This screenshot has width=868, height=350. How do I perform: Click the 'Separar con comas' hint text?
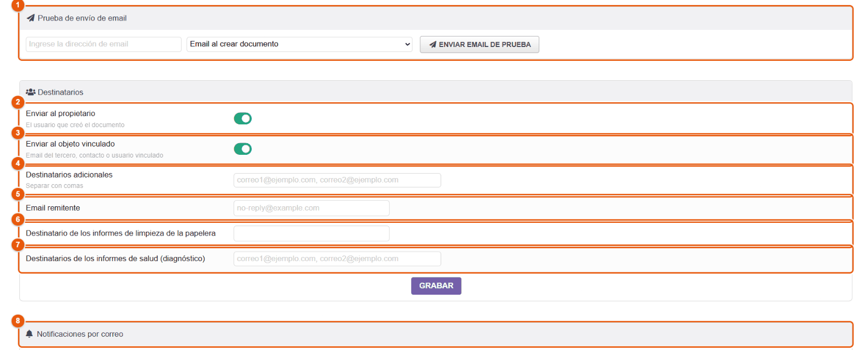55,186
